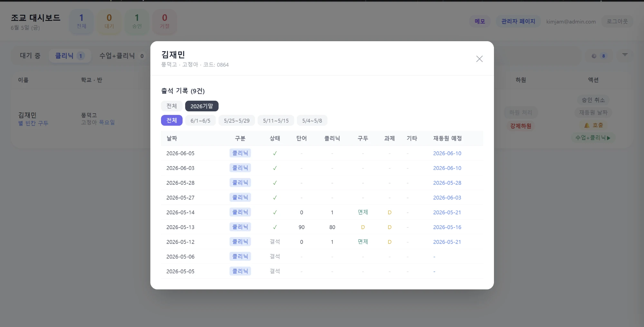Select the 거절 count card
The height and width of the screenshot is (327, 644).
coord(165,21)
